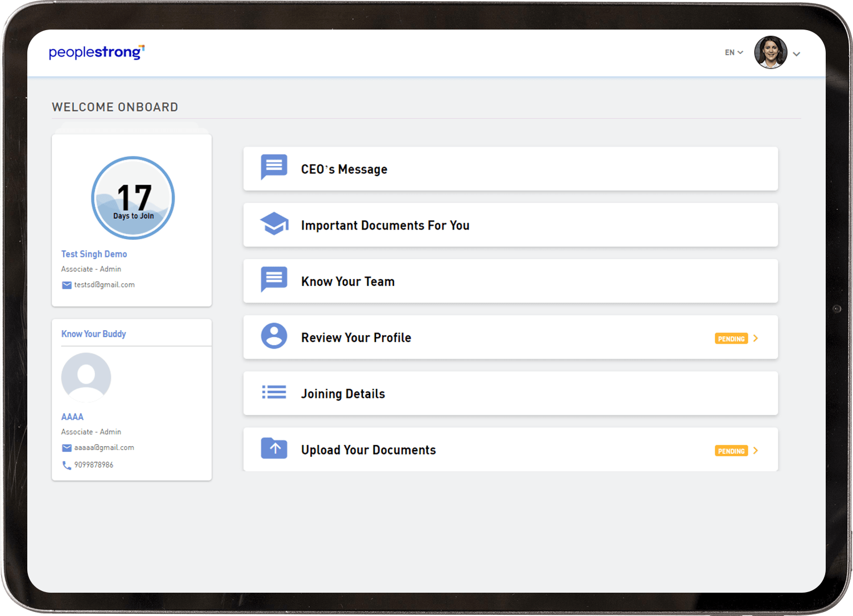
Task: Click the phone icon next to 9099878986
Action: (x=67, y=465)
